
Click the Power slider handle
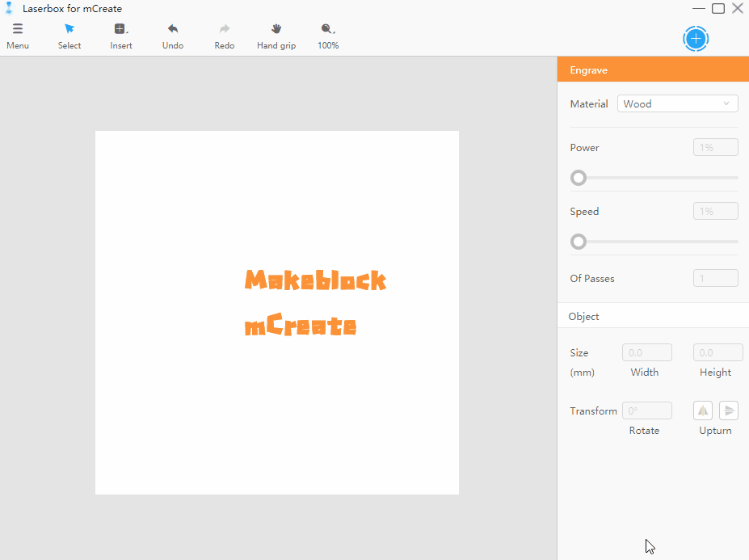click(578, 178)
